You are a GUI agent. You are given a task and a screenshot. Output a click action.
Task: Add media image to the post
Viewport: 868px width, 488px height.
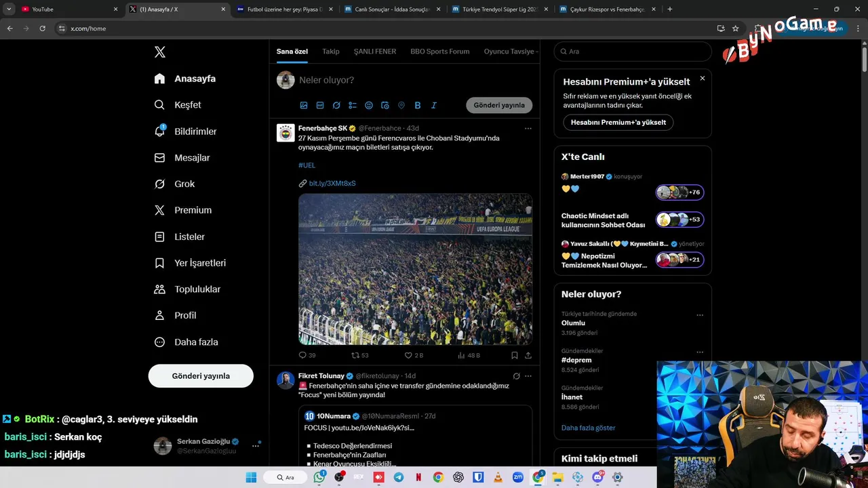pos(304,105)
